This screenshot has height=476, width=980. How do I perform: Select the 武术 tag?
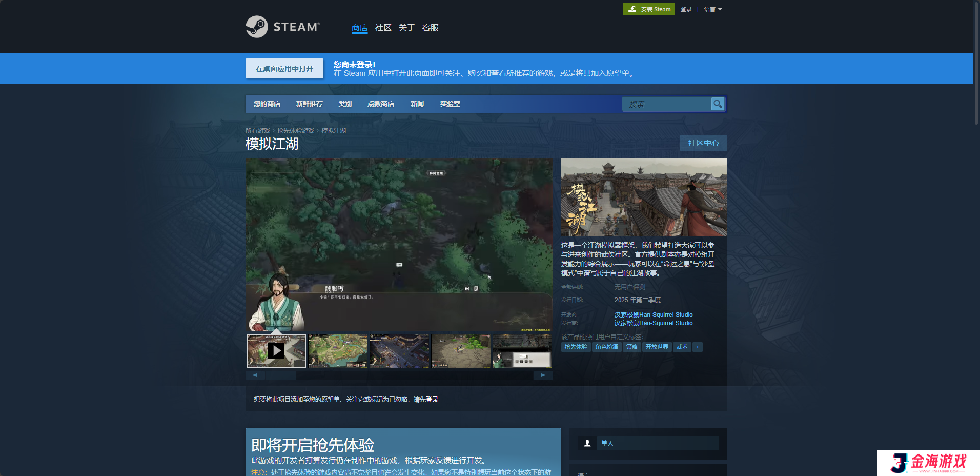(682, 347)
